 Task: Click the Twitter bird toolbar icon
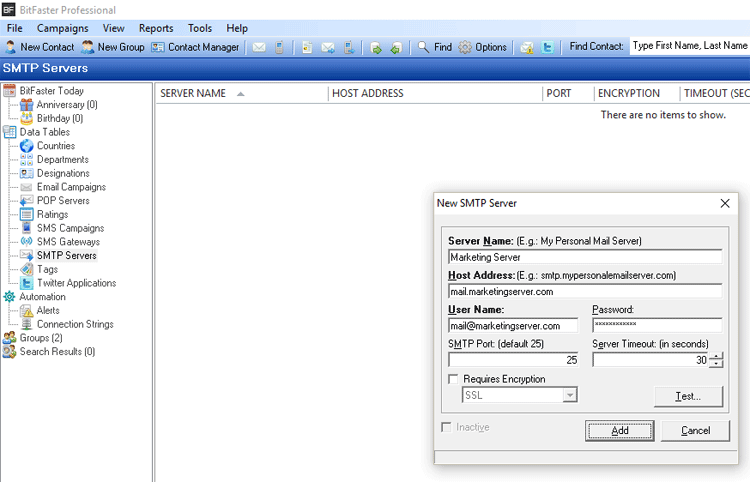(547, 47)
